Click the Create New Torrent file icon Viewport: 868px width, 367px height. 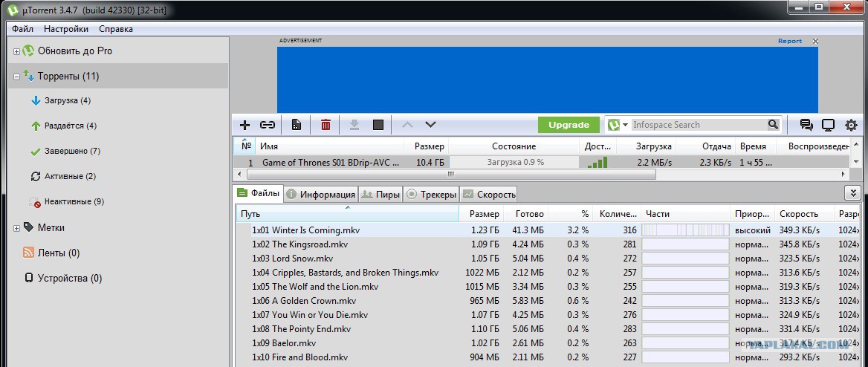297,125
